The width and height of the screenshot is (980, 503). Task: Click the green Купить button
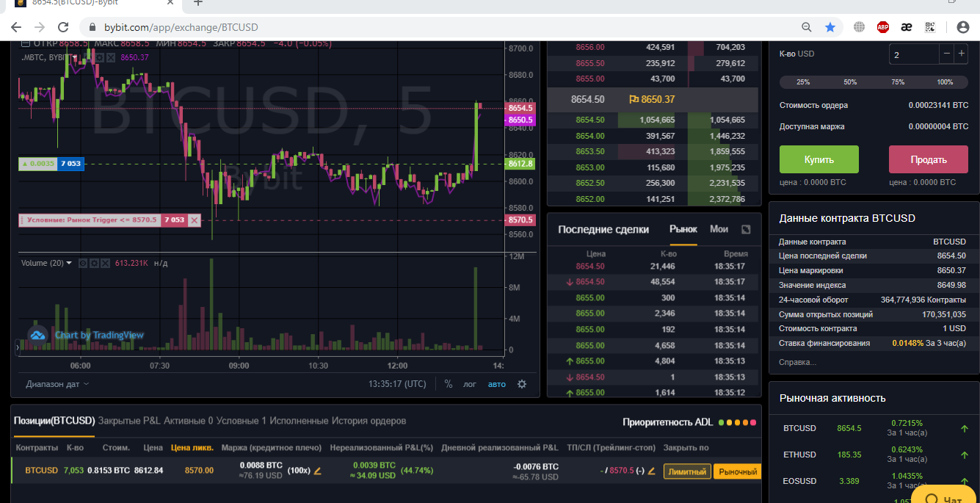click(x=819, y=159)
